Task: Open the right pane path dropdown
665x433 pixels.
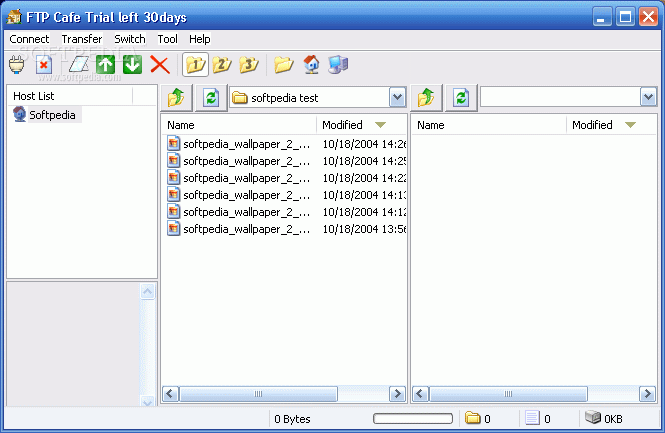Action: click(x=648, y=98)
